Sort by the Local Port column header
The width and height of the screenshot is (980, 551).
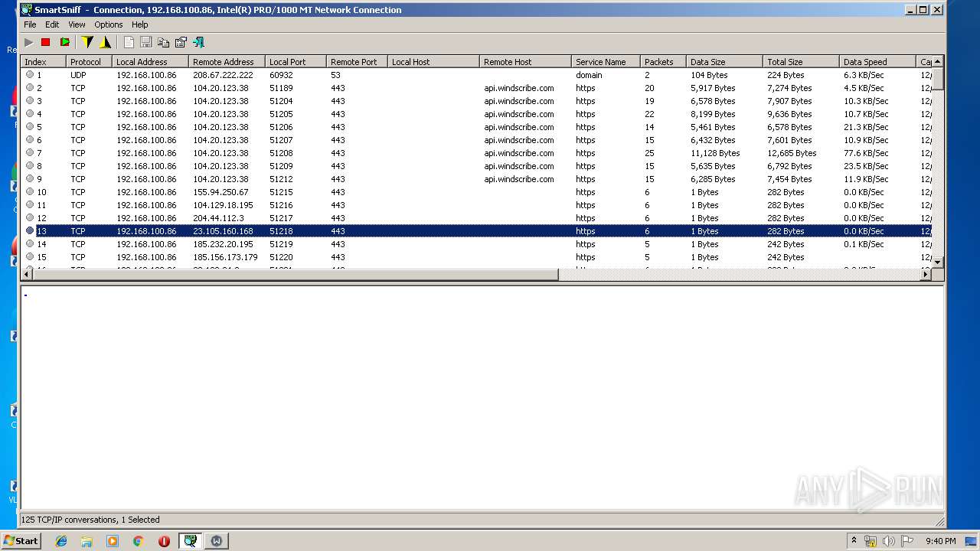click(x=296, y=62)
